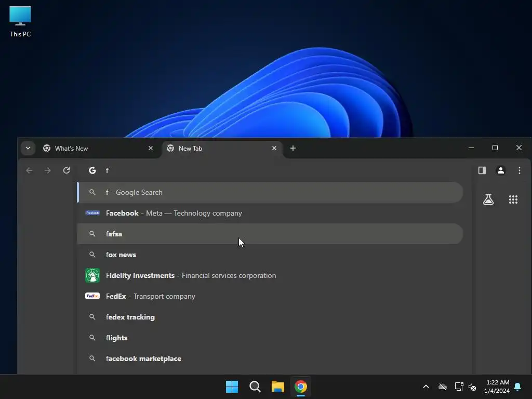532x399 pixels.
Task: Switch to the What's New tab
Action: (x=98, y=148)
